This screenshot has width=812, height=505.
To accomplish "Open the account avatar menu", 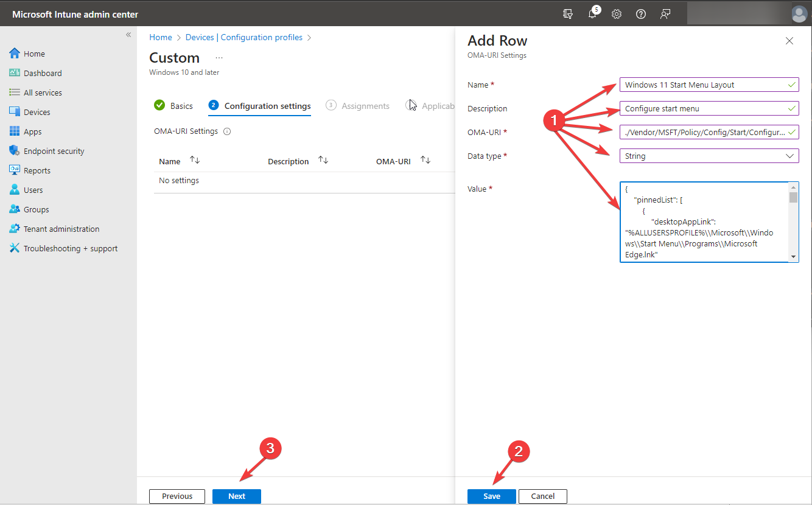I will coord(799,14).
